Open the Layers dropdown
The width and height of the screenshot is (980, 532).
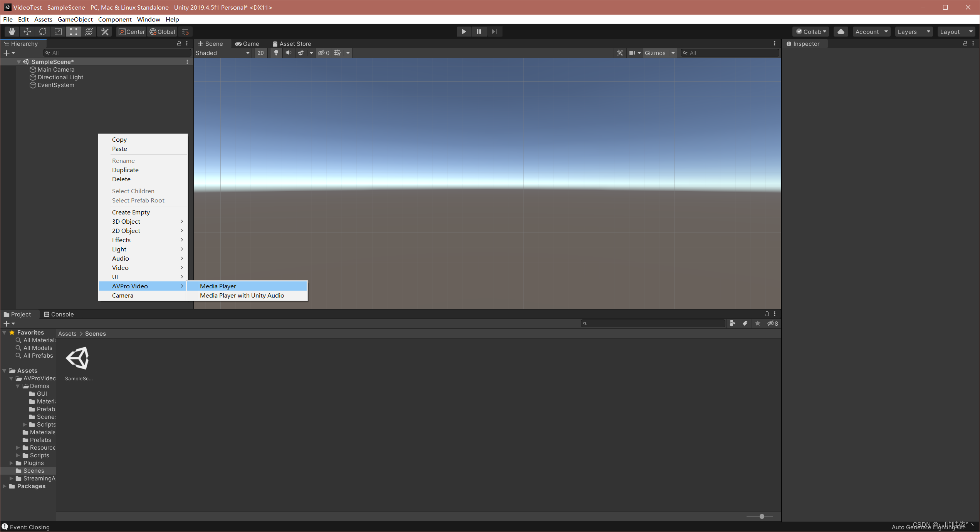tap(913, 32)
